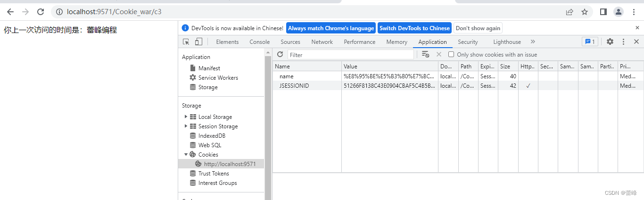The width and height of the screenshot is (644, 200).
Task: Sort cookies by the Value column header
Action: (390, 67)
